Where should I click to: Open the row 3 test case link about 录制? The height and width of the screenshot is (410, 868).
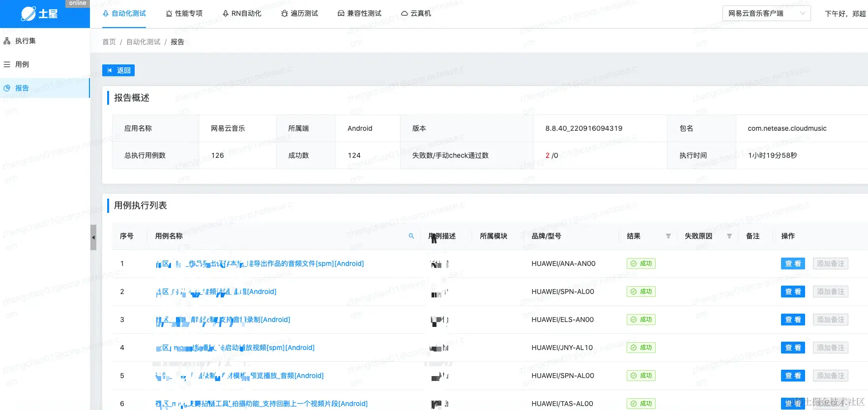pyautogui.click(x=223, y=320)
